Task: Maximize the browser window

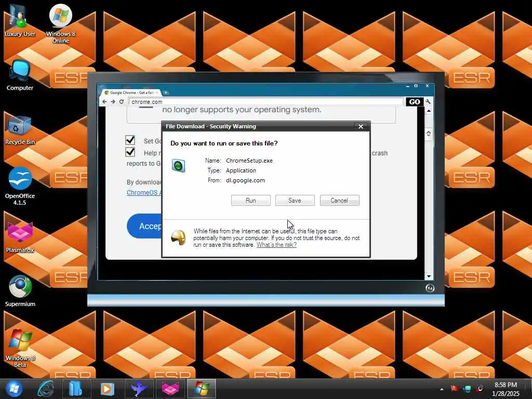Action: point(416,86)
